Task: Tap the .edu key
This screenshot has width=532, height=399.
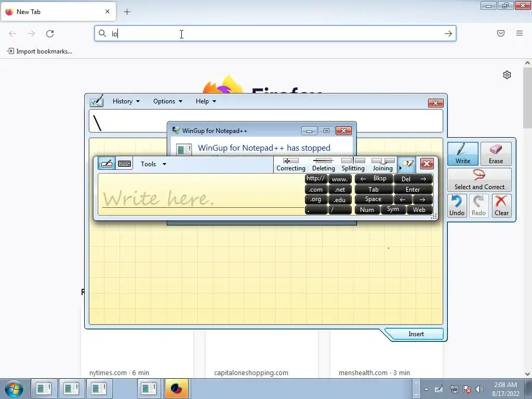Action: click(x=340, y=199)
